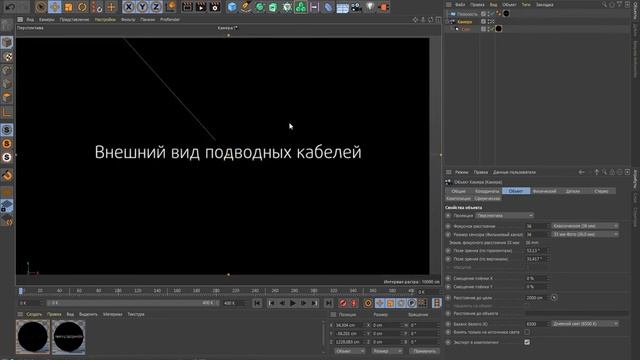Go to the start of the animation
Screen dimensions: 640x360
click(x=257, y=303)
